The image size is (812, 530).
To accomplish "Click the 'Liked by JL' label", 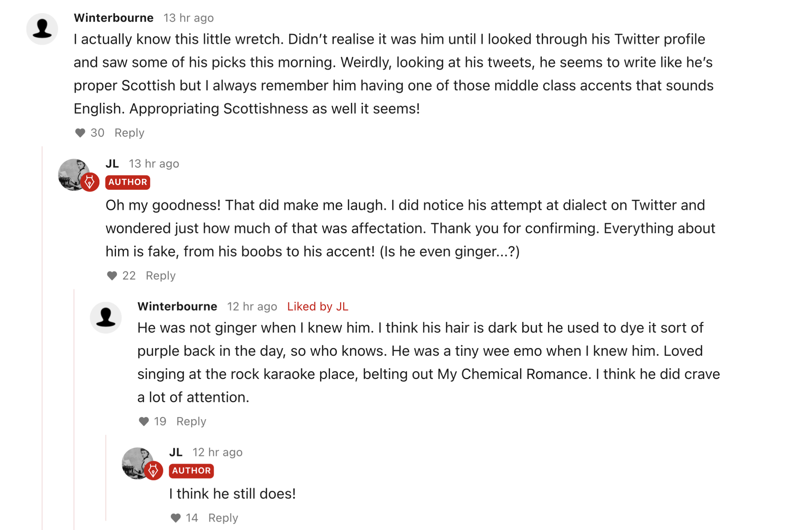I will [318, 306].
